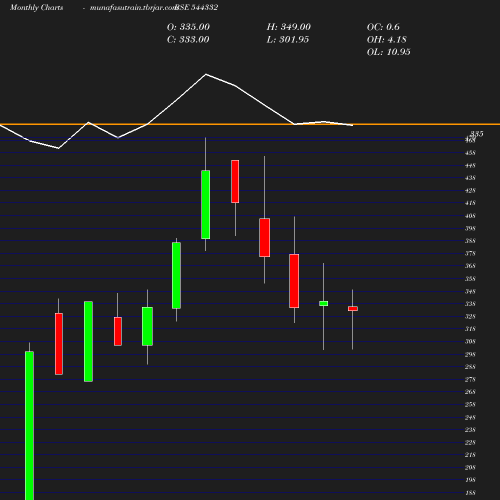Click the 375 price axis label
This screenshot has width=500, height=500.
click(470, 254)
